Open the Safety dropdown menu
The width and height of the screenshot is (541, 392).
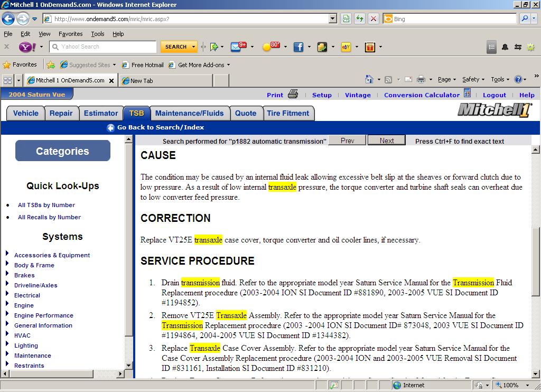click(473, 79)
